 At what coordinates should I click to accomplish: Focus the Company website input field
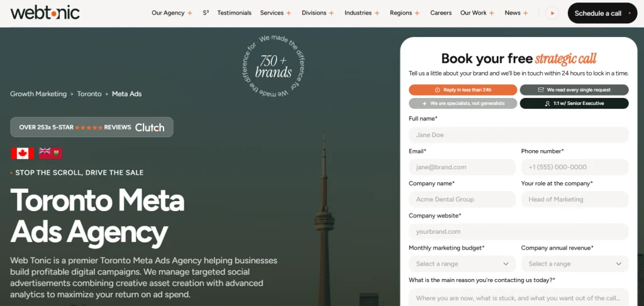518,231
